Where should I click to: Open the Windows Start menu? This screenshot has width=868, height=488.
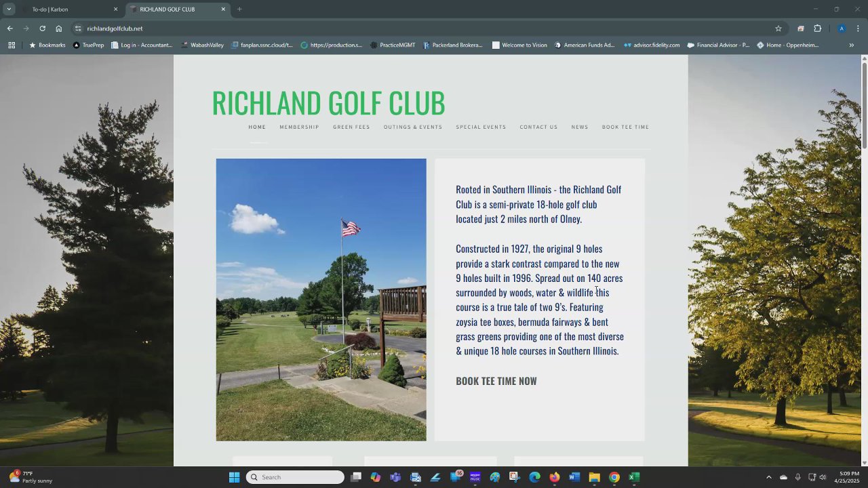coord(234,477)
